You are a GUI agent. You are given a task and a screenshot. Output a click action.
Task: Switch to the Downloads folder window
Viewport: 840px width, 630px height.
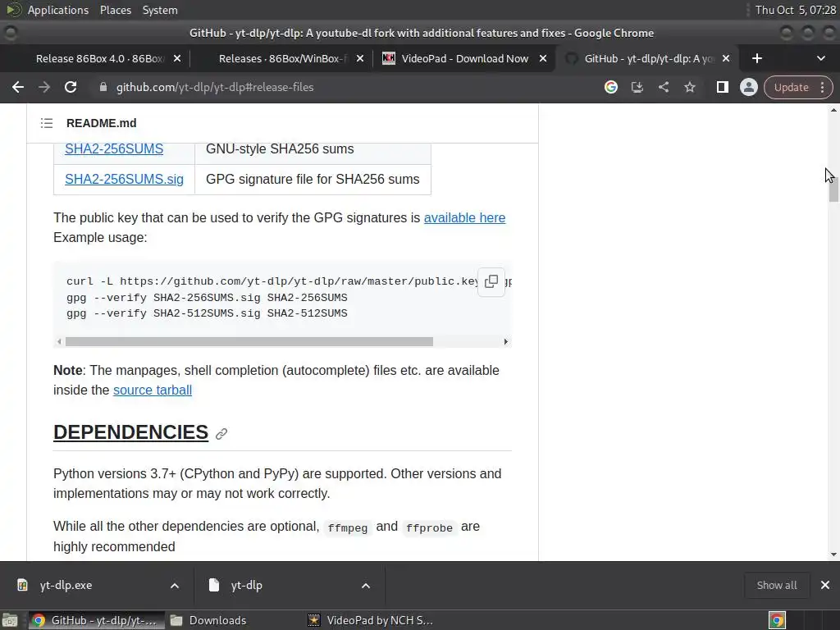point(208,620)
